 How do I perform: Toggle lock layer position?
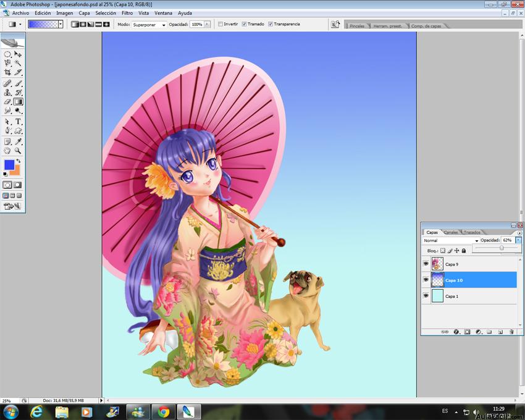pyautogui.click(x=456, y=251)
